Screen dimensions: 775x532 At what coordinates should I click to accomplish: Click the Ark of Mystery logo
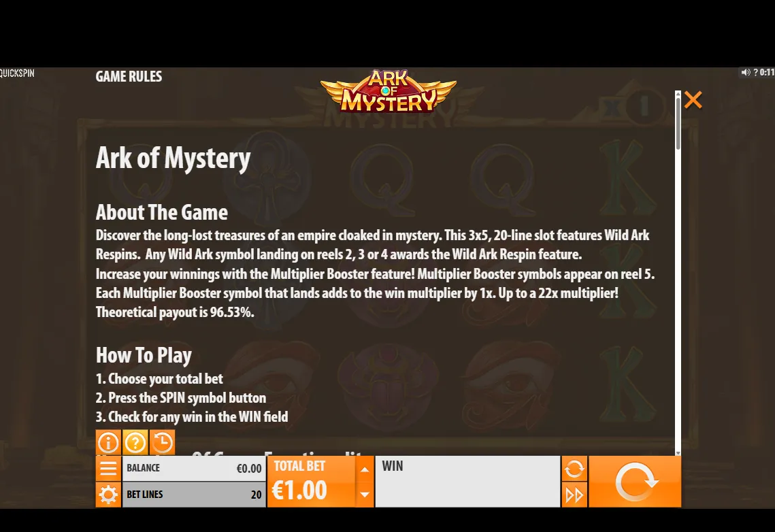pos(389,91)
